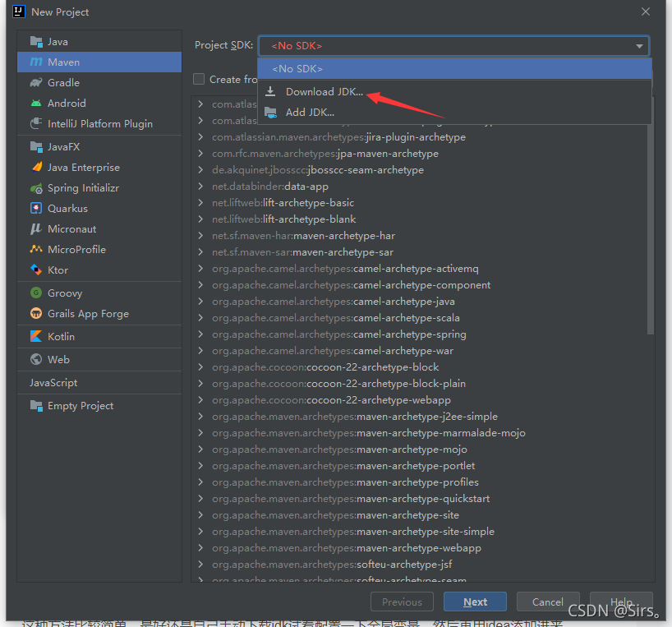Click the Help button

621,602
